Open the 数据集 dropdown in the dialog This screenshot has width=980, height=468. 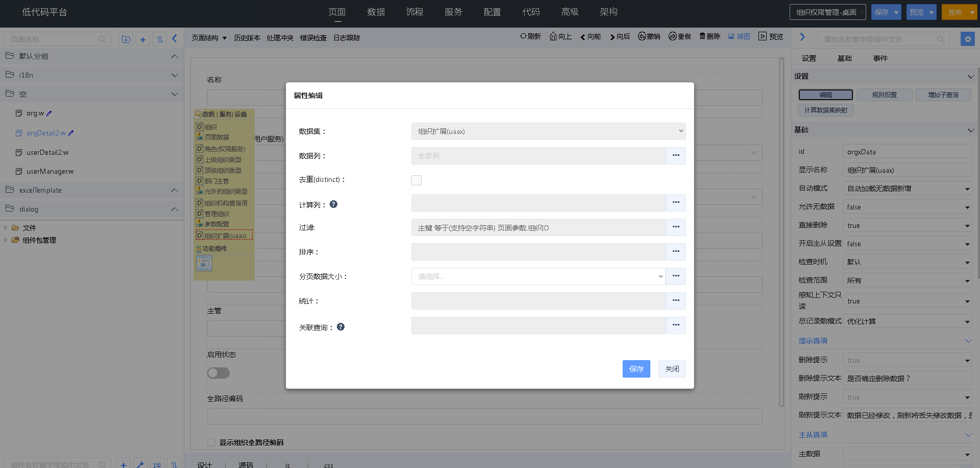pos(548,131)
